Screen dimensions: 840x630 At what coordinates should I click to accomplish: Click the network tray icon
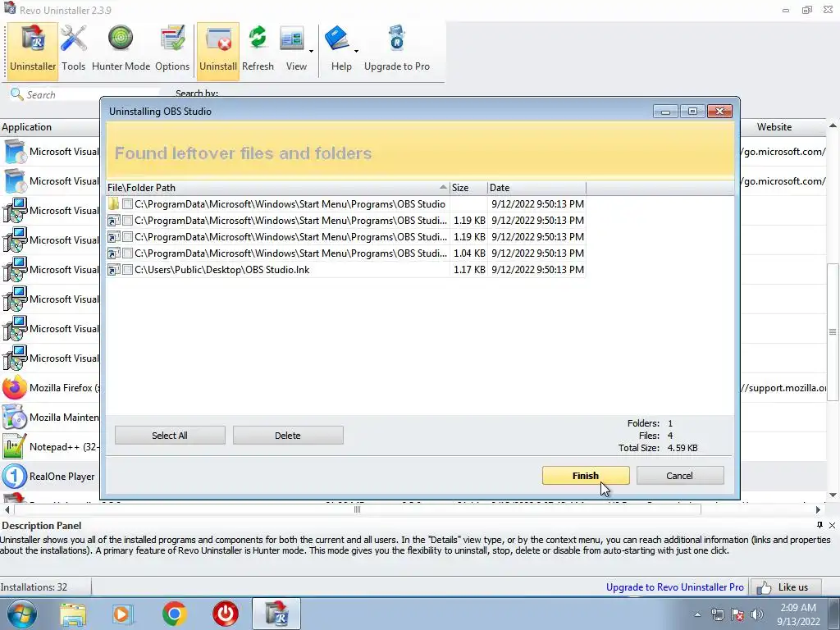click(x=717, y=615)
